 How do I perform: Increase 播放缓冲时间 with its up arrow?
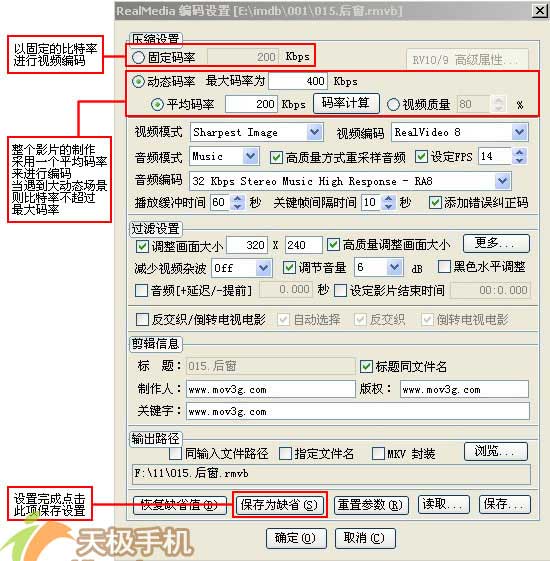(x=238, y=199)
